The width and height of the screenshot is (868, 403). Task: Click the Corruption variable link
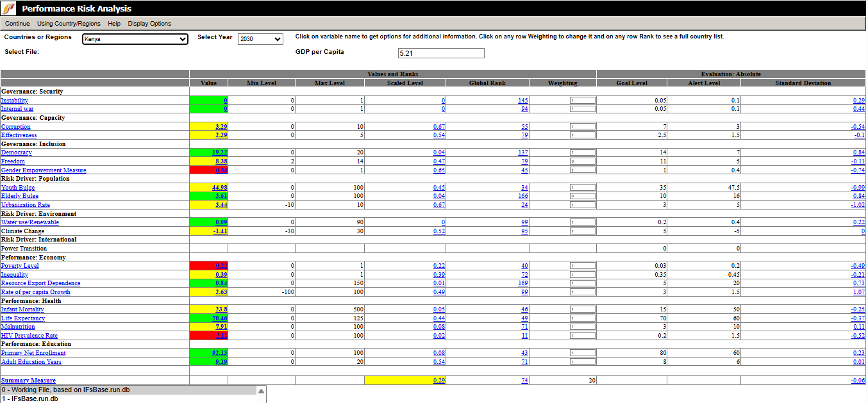click(x=16, y=127)
